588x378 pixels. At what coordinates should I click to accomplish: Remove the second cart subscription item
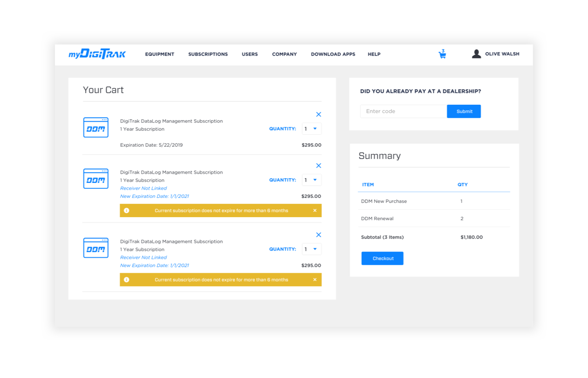coord(318,166)
